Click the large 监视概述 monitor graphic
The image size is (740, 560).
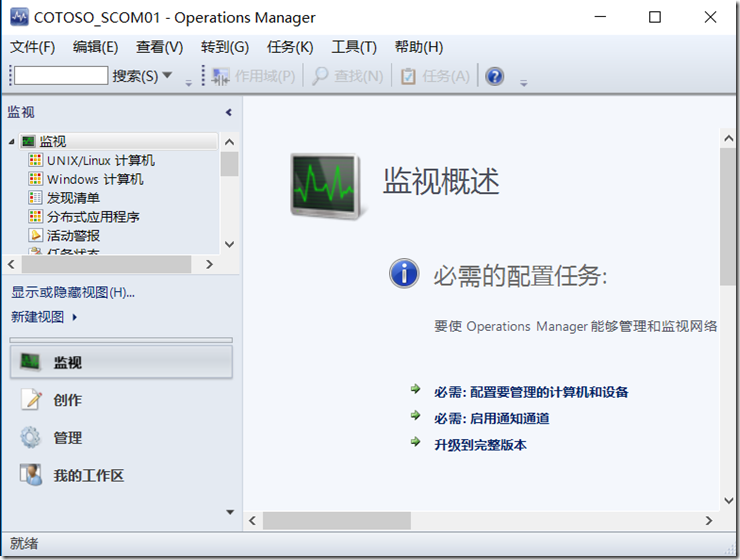click(327, 186)
